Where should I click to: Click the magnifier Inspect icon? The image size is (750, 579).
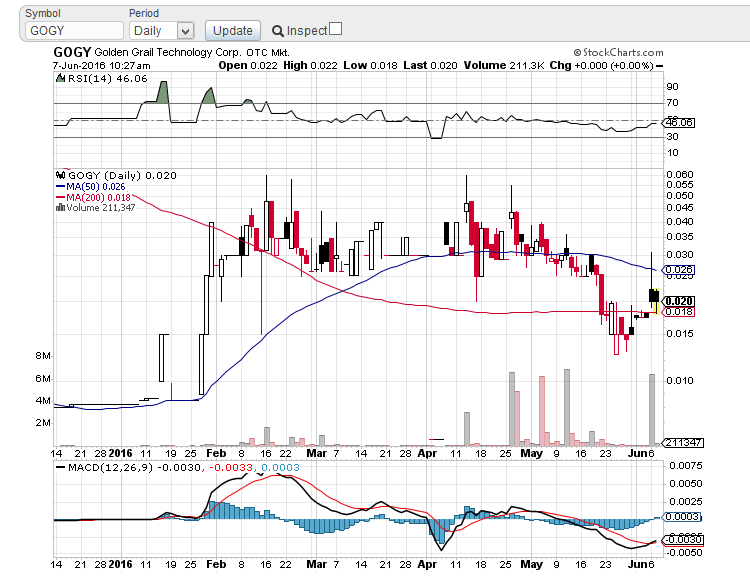277,31
